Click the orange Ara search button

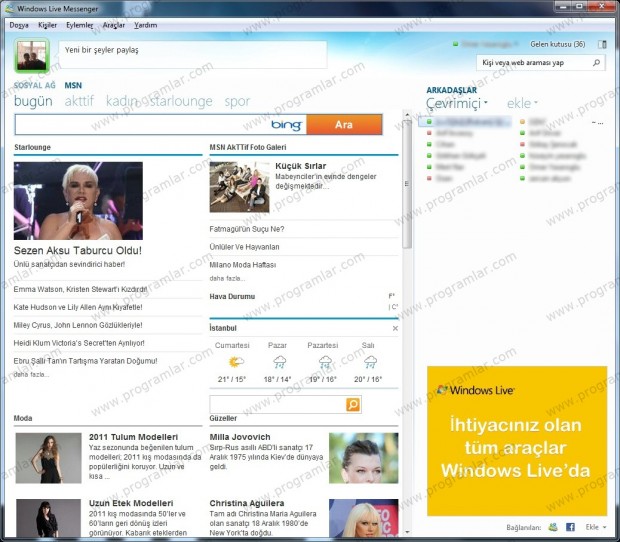pyautogui.click(x=344, y=125)
